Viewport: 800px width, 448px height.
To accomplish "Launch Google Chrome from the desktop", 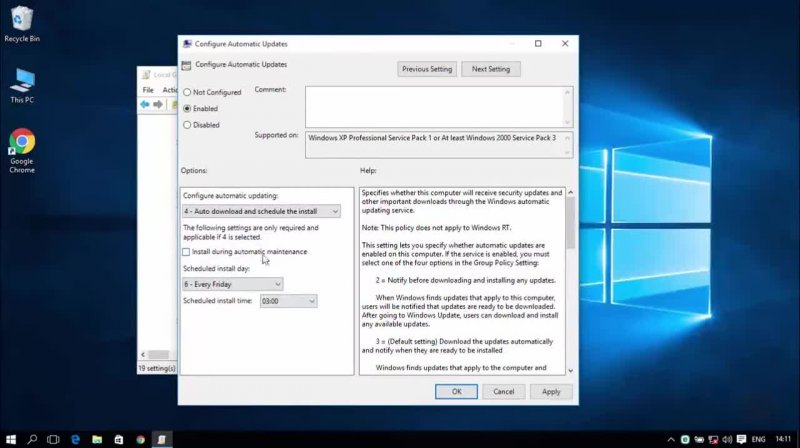I will [x=22, y=150].
